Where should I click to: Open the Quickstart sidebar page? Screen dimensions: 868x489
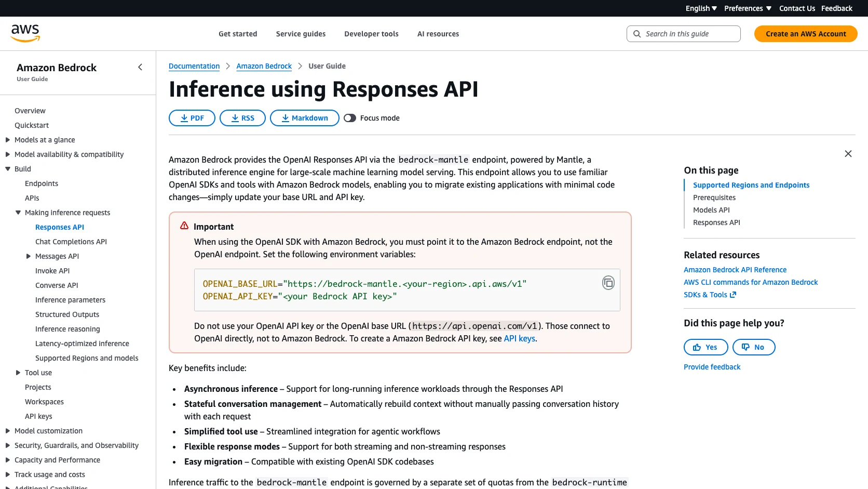tap(32, 125)
